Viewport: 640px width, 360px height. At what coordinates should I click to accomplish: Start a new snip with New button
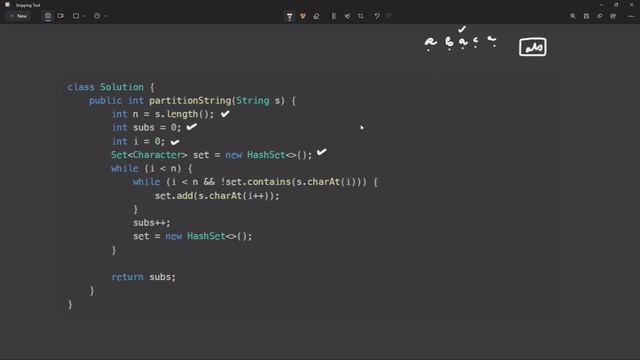18,16
